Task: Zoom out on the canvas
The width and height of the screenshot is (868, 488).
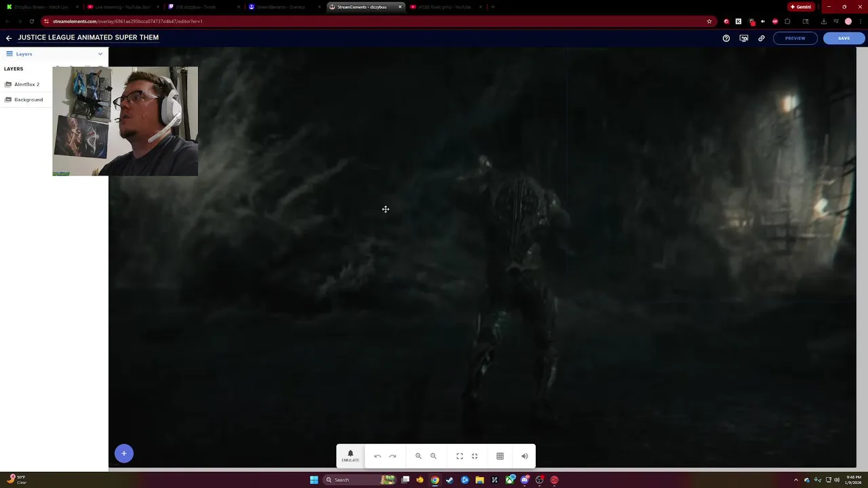Action: (433, 456)
